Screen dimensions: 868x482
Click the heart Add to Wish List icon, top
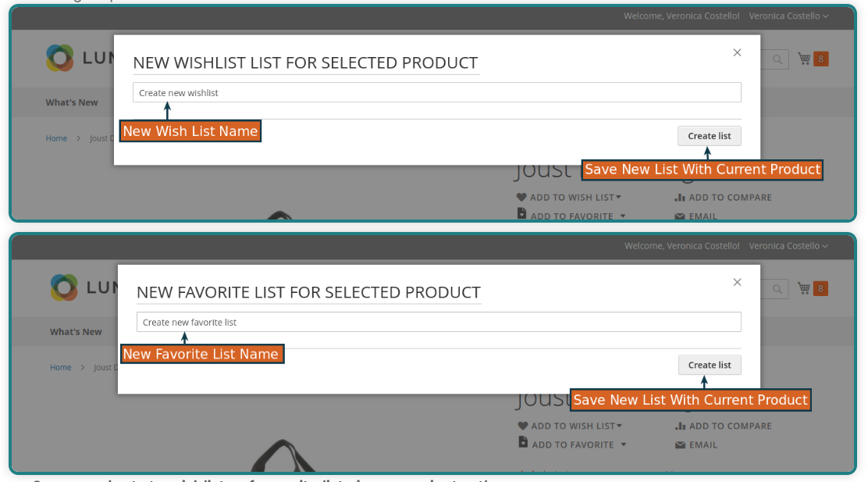coord(521,197)
